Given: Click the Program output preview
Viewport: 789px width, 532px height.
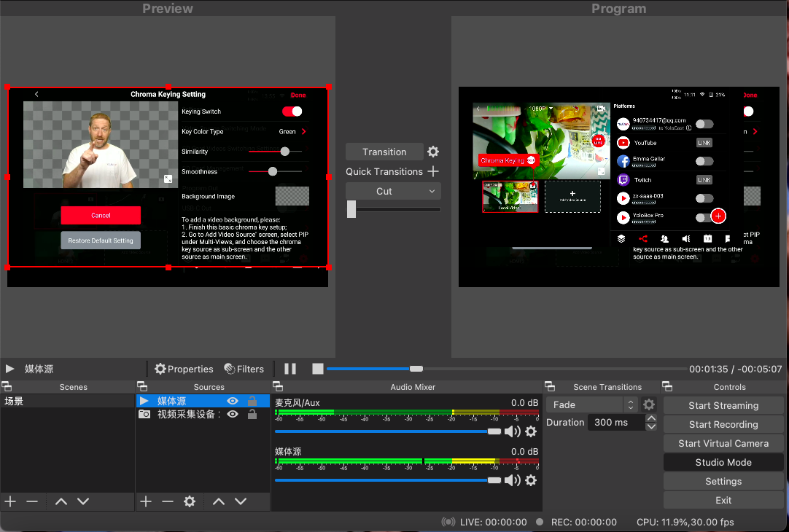Looking at the screenshot, I should 619,187.
